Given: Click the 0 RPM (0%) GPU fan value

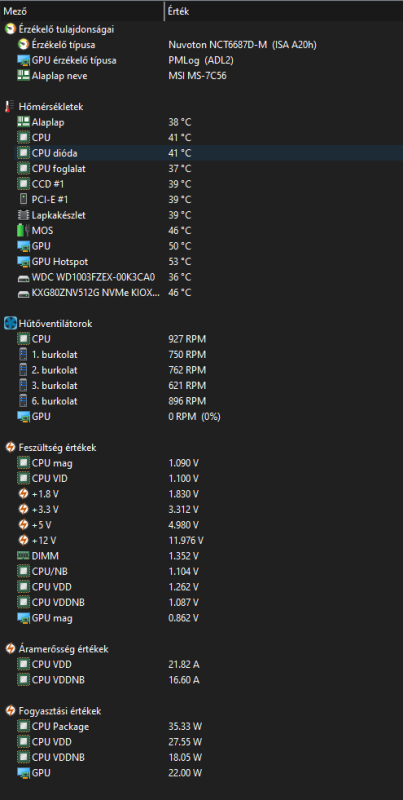Looking at the screenshot, I should pos(194,416).
